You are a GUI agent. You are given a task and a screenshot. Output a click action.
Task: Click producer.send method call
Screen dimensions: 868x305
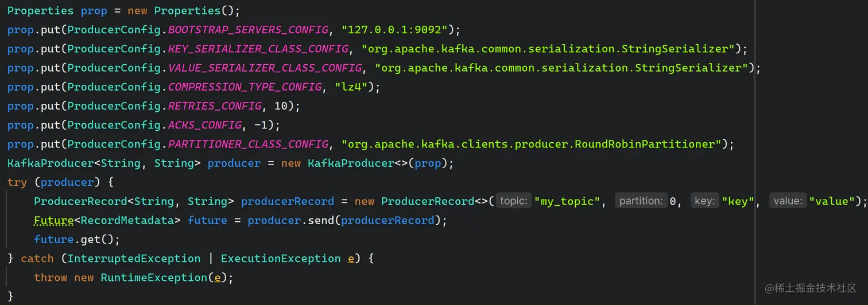pos(292,220)
